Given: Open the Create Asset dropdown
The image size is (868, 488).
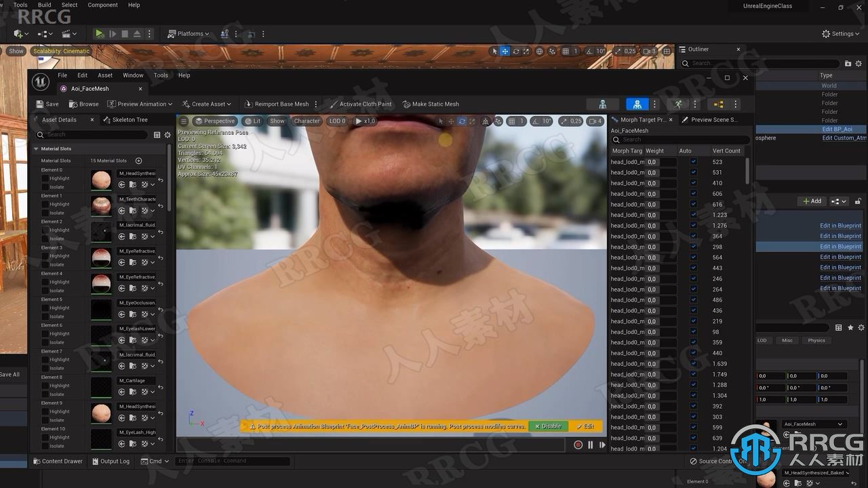Looking at the screenshot, I should pos(207,104).
